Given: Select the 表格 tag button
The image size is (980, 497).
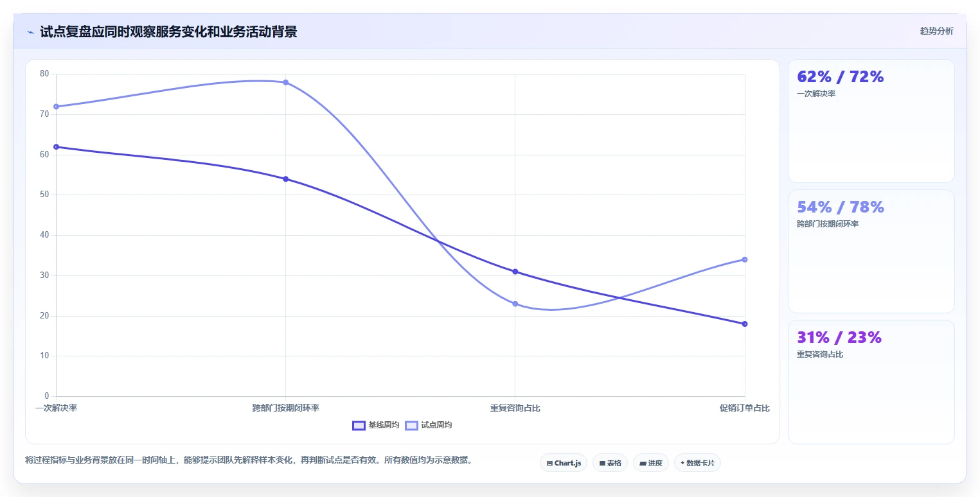Looking at the screenshot, I should pyautogui.click(x=610, y=463).
